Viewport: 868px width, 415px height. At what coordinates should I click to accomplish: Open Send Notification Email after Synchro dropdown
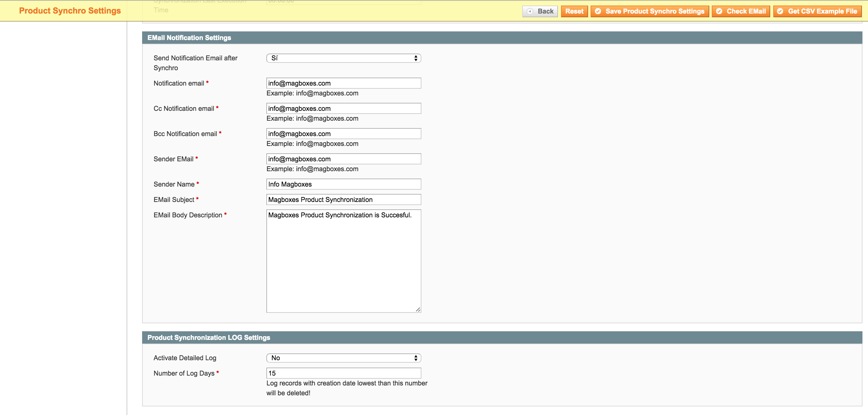(344, 58)
